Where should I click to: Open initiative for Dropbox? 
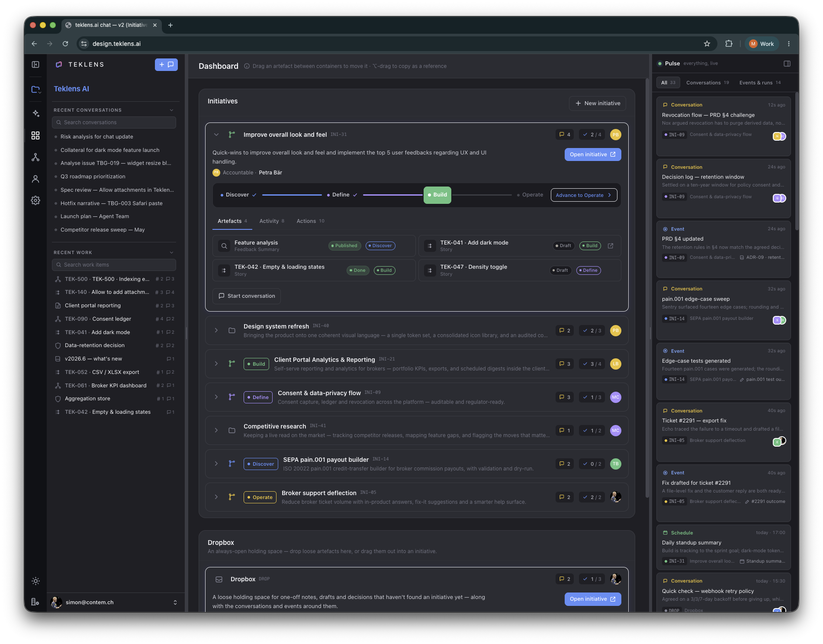pos(593,599)
